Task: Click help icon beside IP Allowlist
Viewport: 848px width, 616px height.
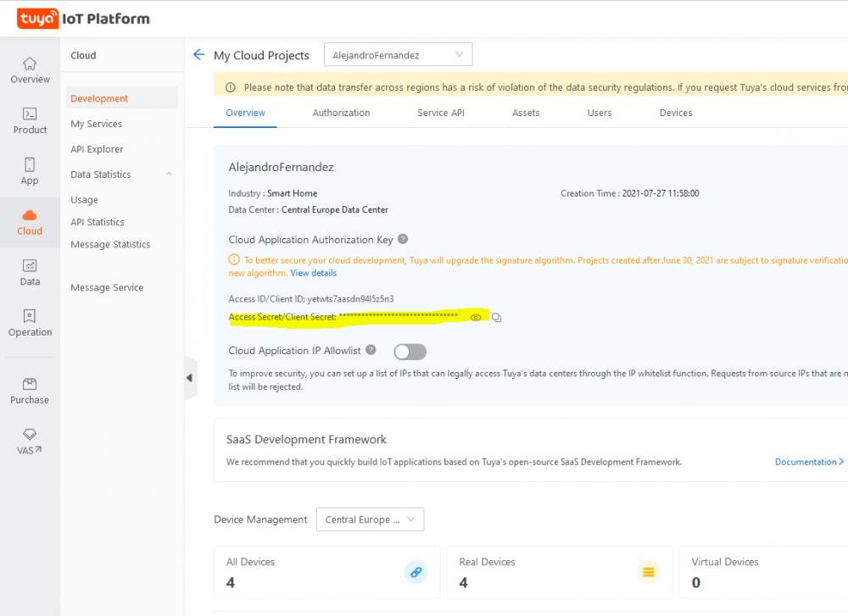Action: [x=371, y=350]
